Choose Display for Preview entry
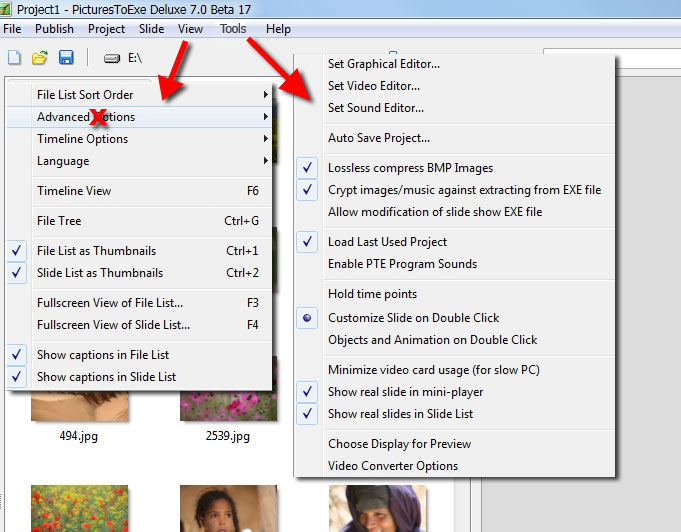681x532 pixels. [454, 444]
